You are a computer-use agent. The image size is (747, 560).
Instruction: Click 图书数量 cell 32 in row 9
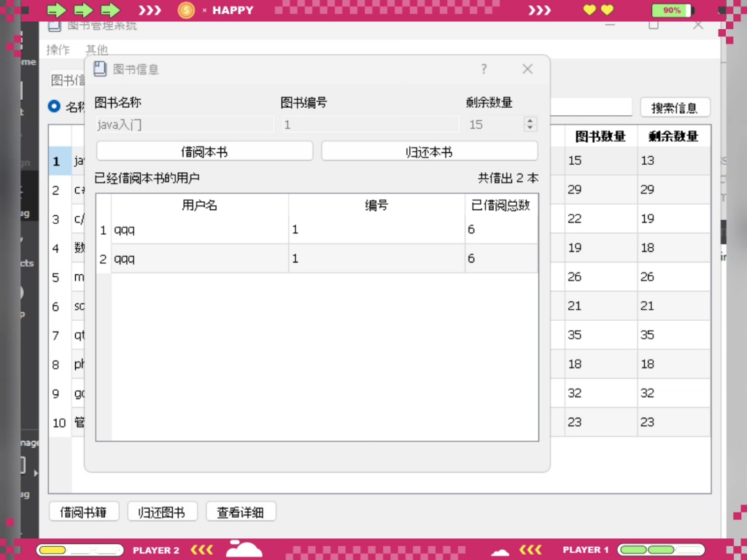[601, 393]
